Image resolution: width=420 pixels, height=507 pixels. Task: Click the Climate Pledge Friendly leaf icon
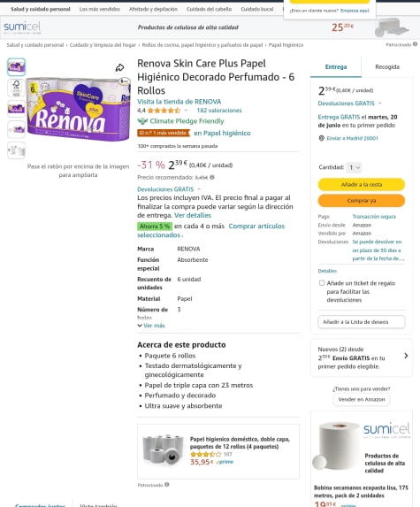pos(142,121)
